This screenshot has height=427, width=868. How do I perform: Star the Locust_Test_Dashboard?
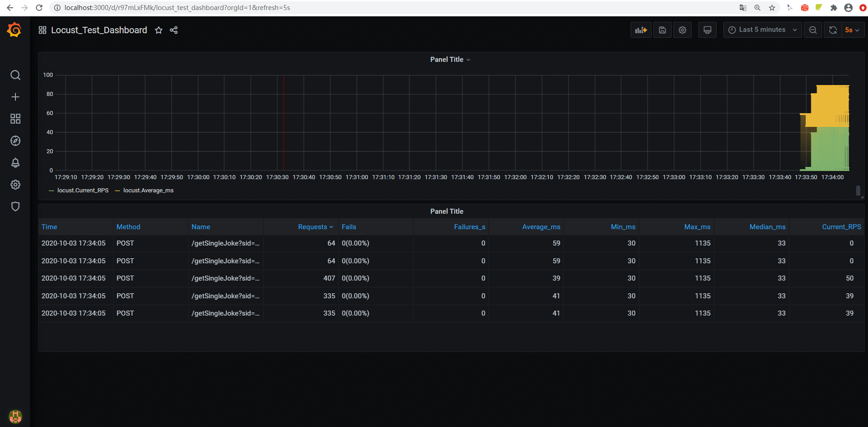coord(159,30)
